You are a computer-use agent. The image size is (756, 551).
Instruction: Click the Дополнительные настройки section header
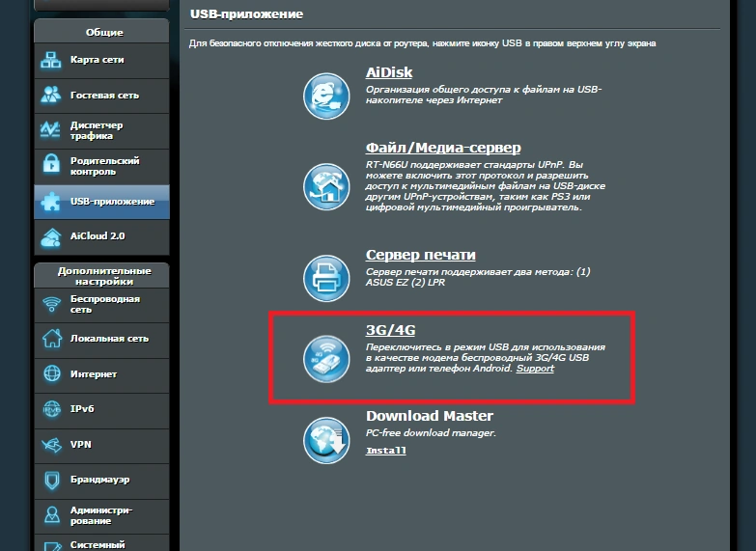point(104,276)
